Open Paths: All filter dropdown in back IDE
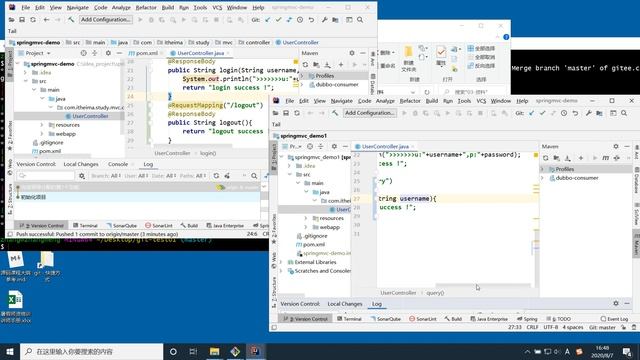The height and width of the screenshot is (360, 640). (x=192, y=176)
